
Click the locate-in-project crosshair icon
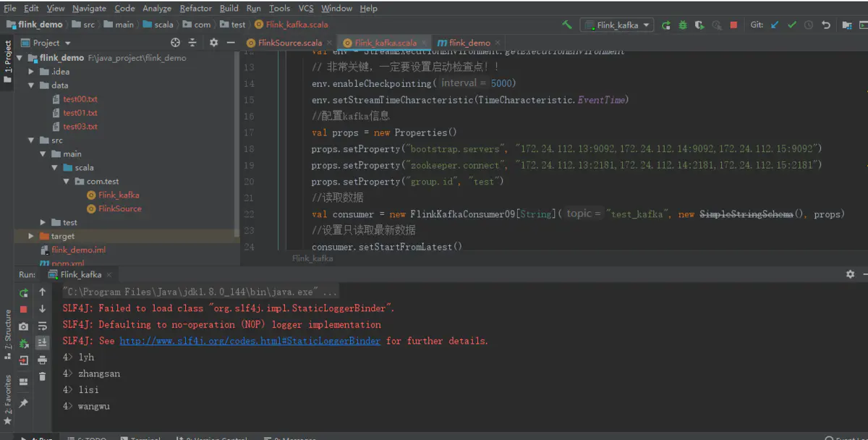tap(175, 43)
